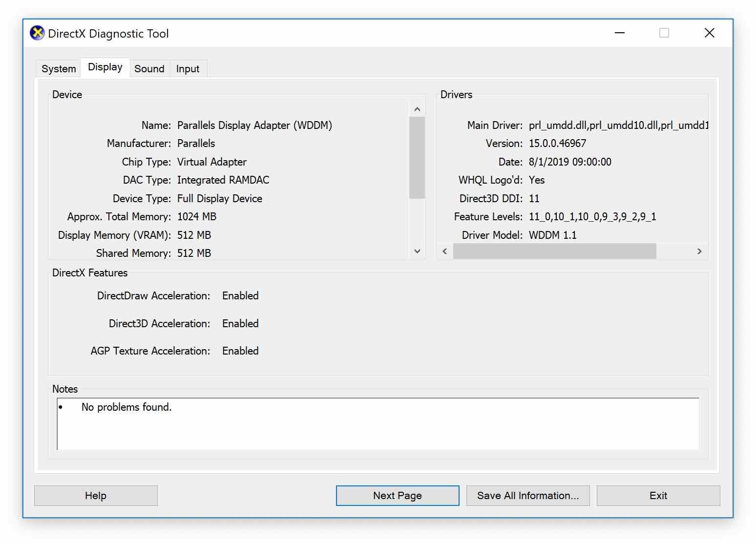This screenshot has height=545, width=756.
Task: Click Display Memory (VRAM) value '512 MB'
Action: point(194,235)
